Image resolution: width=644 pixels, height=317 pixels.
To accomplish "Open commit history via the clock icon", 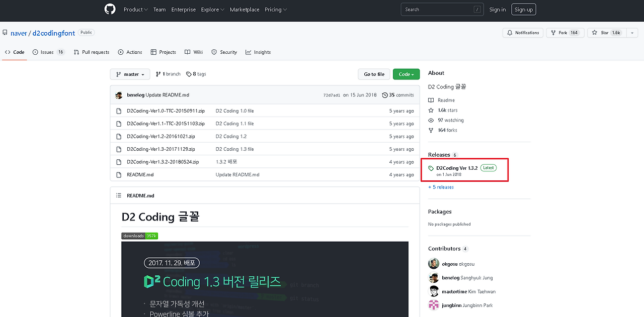I will tap(385, 94).
